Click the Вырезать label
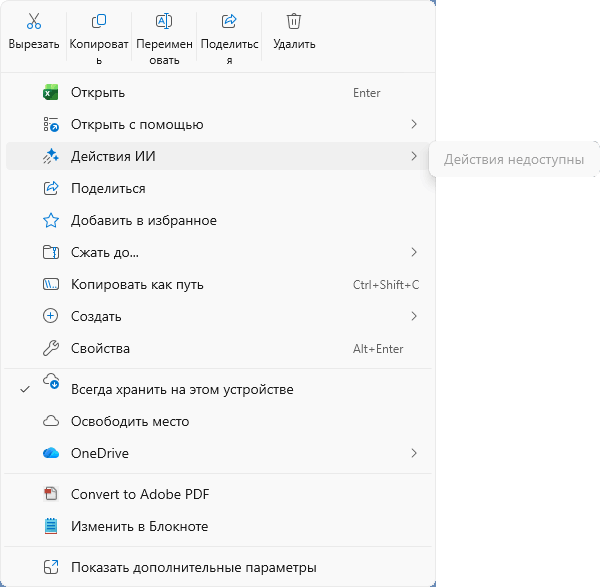 point(34,44)
